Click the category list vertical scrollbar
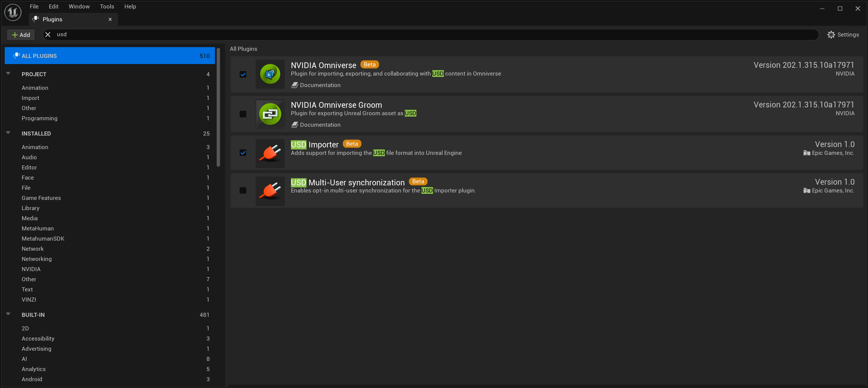868x388 pixels. pos(218,107)
